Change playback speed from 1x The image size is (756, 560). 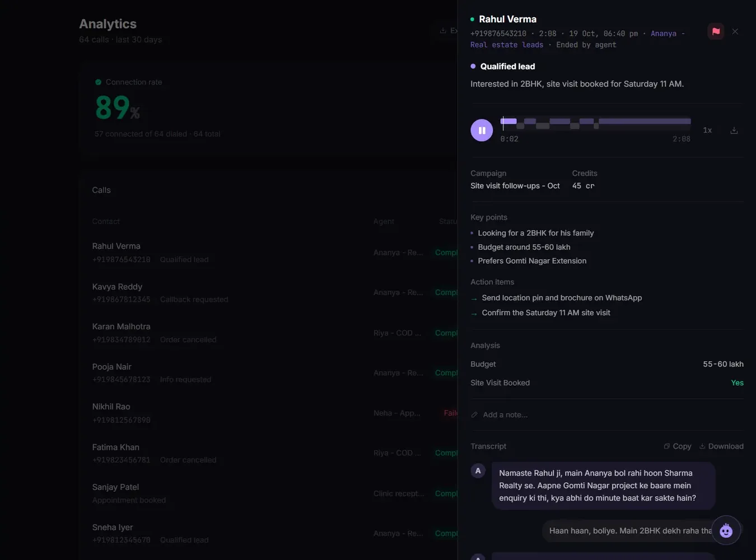point(707,130)
